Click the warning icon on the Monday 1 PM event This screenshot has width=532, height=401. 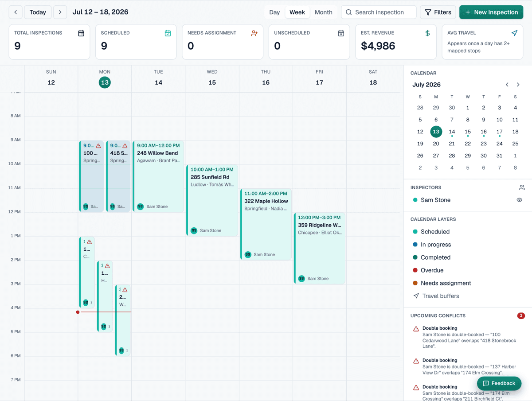[89, 242]
